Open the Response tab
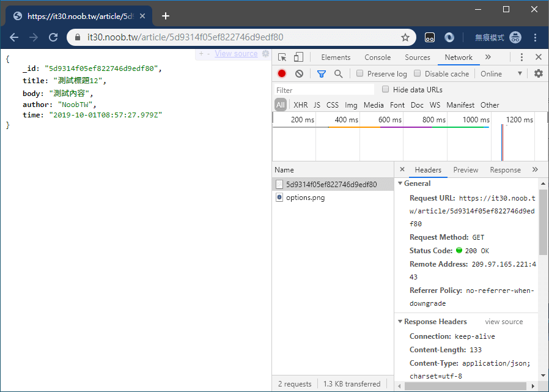The height and width of the screenshot is (392, 549). (x=505, y=170)
